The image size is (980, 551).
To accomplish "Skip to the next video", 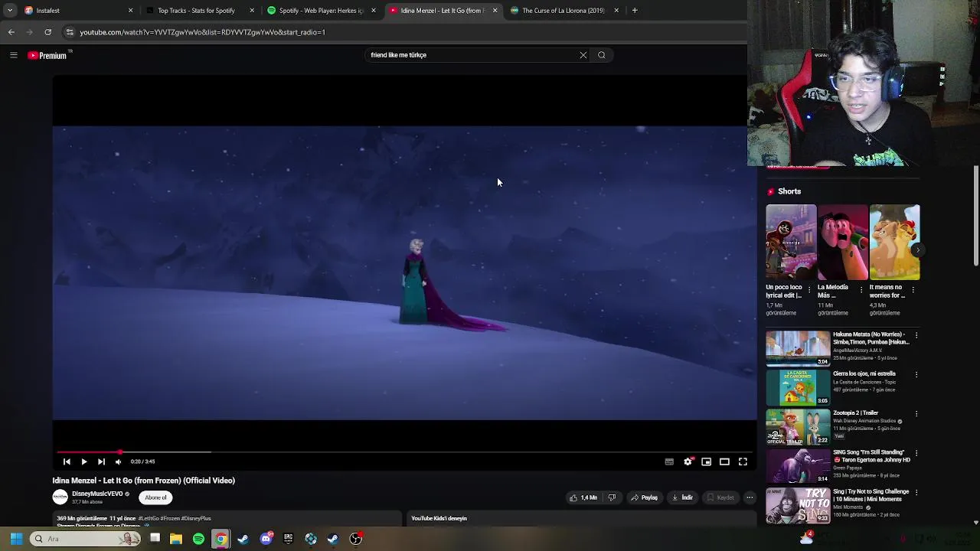I will click(101, 461).
